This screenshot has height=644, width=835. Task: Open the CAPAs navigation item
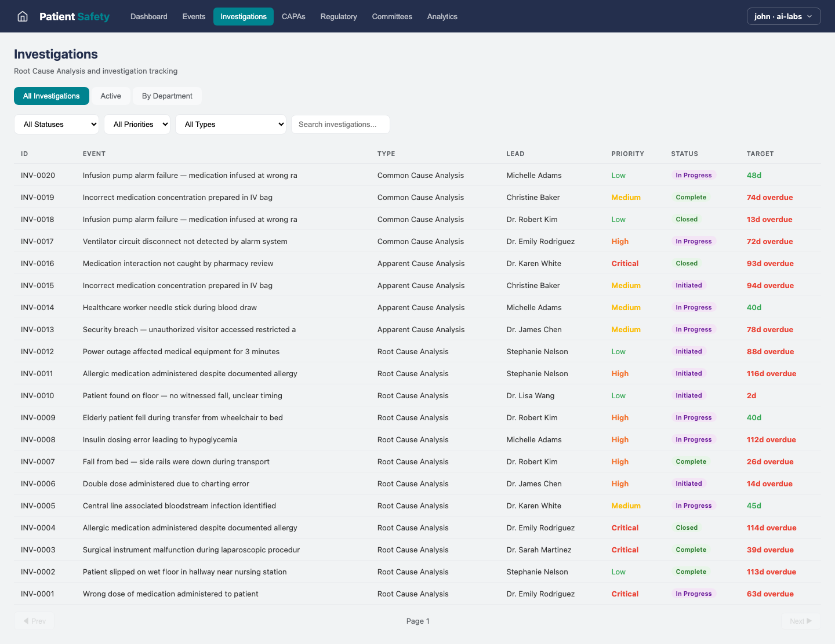click(293, 16)
